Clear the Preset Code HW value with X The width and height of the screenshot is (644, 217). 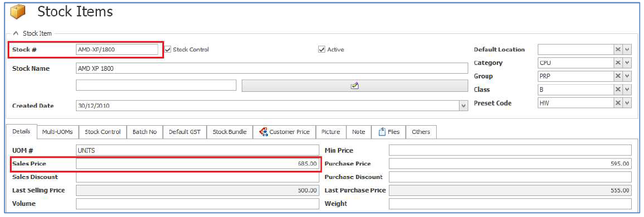(618, 103)
